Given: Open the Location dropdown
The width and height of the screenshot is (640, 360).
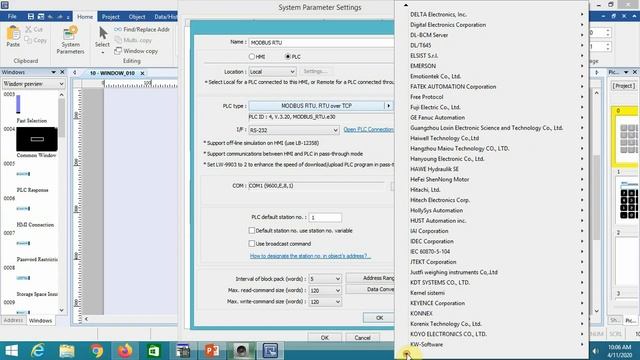Looking at the screenshot, I should click(272, 72).
